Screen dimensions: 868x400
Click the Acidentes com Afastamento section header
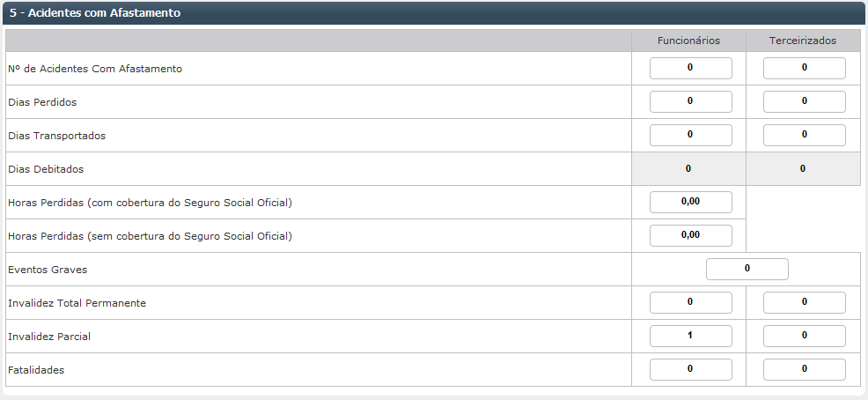click(x=95, y=13)
